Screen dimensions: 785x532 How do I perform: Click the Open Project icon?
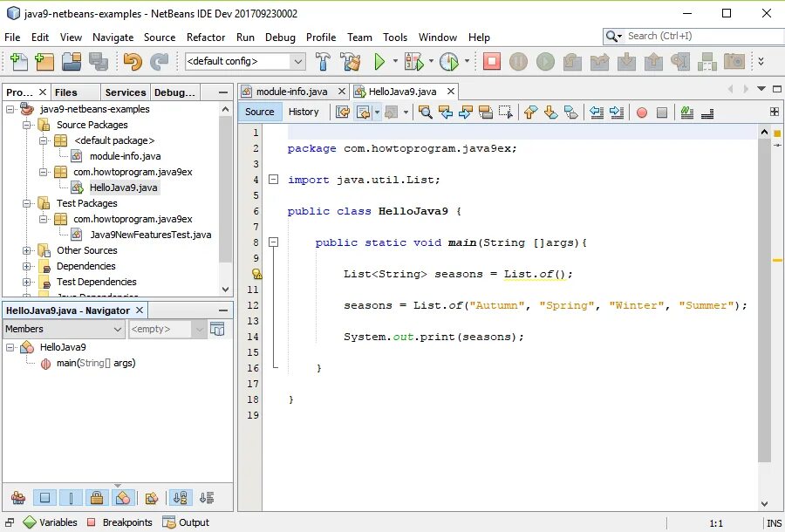tap(72, 62)
